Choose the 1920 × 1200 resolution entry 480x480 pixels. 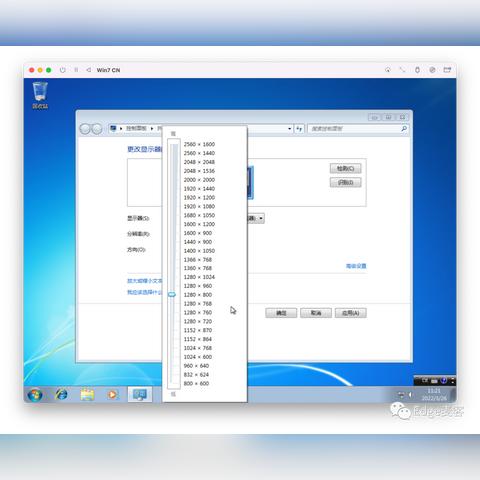199,198
